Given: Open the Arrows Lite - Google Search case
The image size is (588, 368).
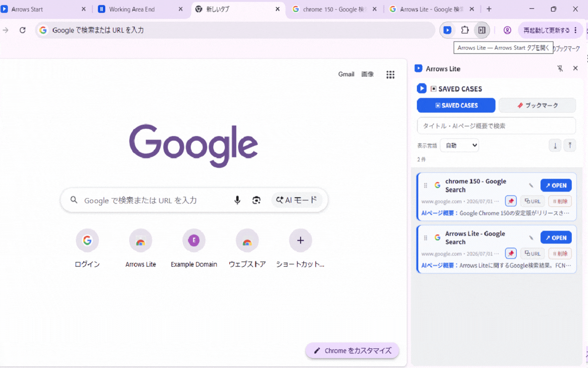Looking at the screenshot, I should pyautogui.click(x=556, y=238).
